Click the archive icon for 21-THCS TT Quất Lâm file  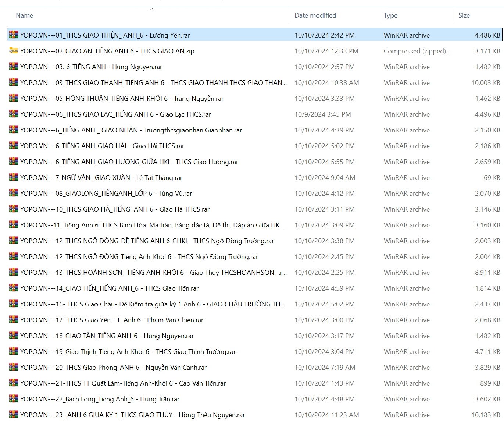click(14, 383)
